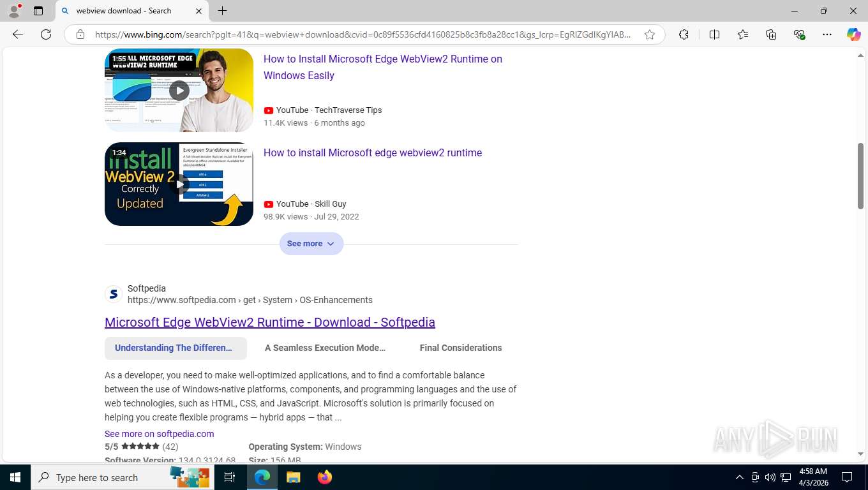Click the scrollbar up arrow

[x=860, y=56]
